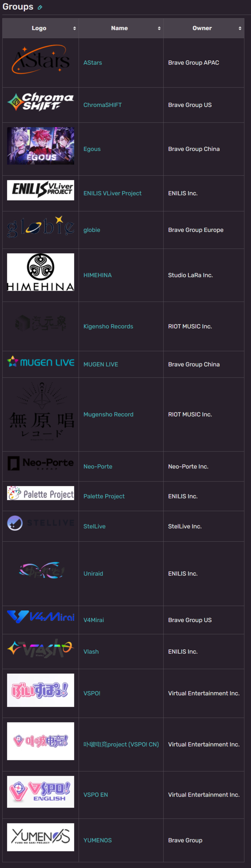Open the AStars logo image

click(41, 59)
